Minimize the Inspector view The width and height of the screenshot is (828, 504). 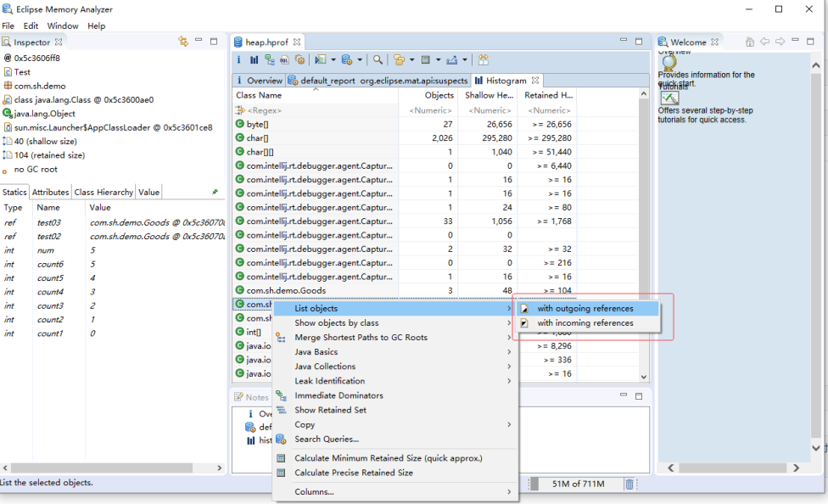[199, 40]
